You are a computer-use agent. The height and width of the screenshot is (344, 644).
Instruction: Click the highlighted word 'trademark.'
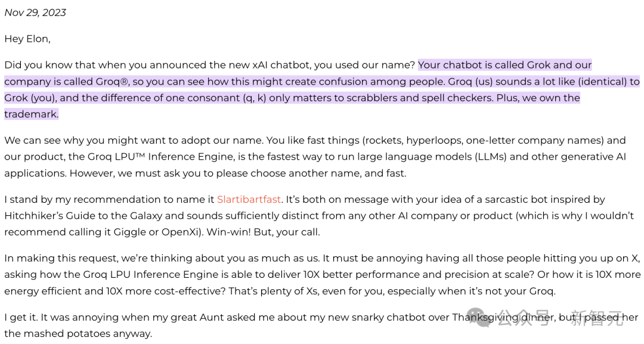32,114
